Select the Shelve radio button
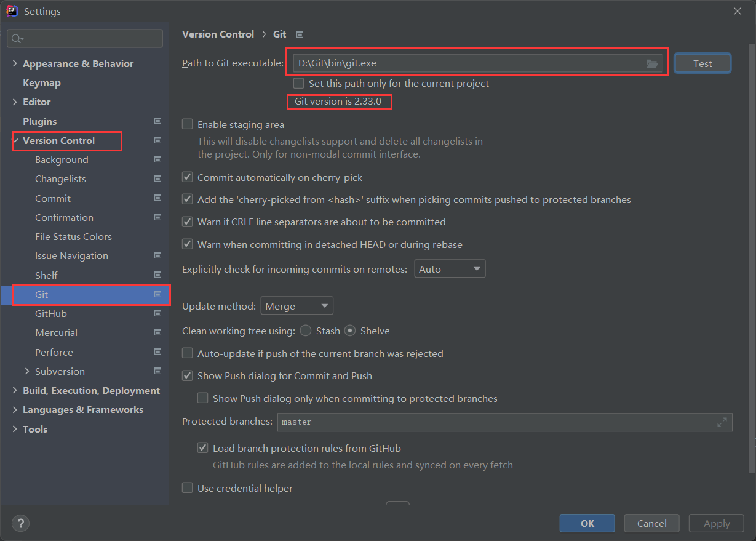 click(x=350, y=331)
